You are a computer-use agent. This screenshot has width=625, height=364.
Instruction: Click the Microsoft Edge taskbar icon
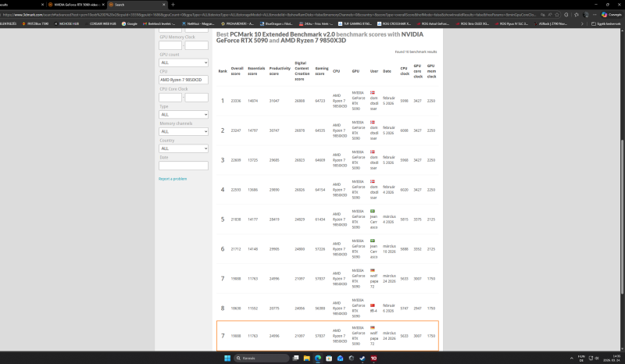coord(318,358)
